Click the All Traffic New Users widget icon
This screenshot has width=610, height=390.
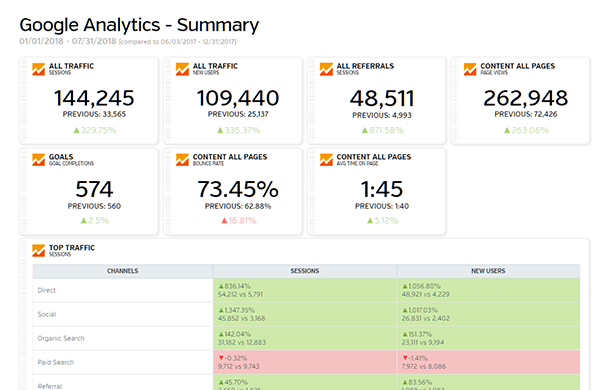click(x=182, y=69)
